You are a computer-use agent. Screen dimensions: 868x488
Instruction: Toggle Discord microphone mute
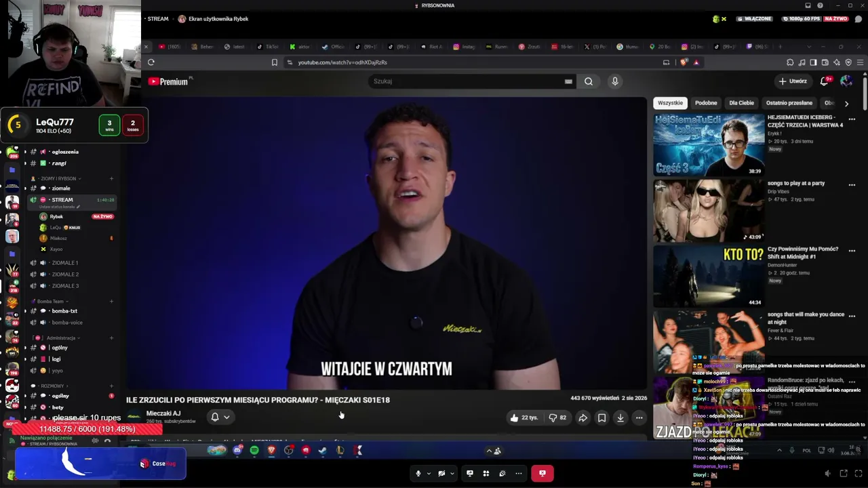pos(418,473)
